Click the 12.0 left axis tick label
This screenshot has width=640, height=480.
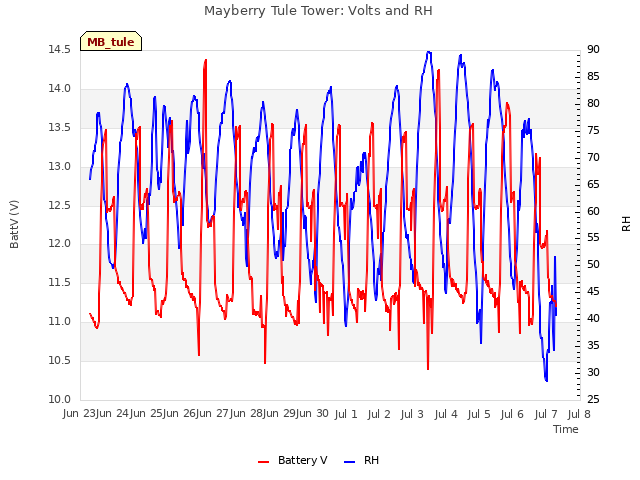60,244
